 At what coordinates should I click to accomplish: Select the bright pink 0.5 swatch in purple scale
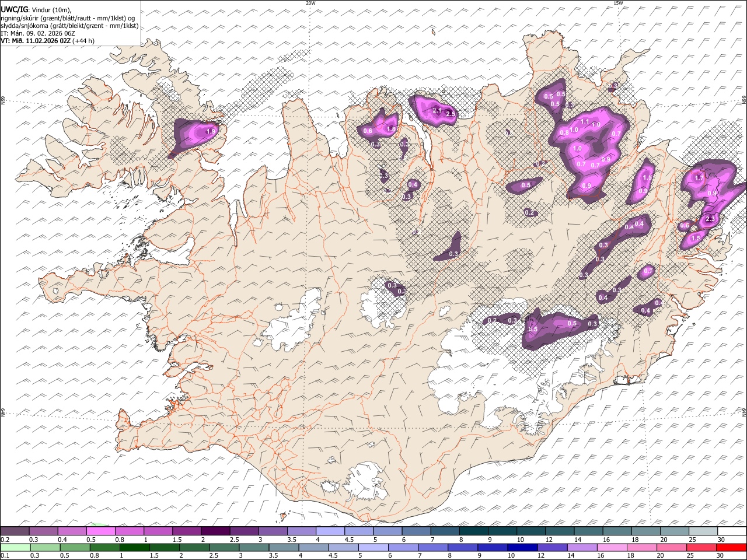pos(100,531)
